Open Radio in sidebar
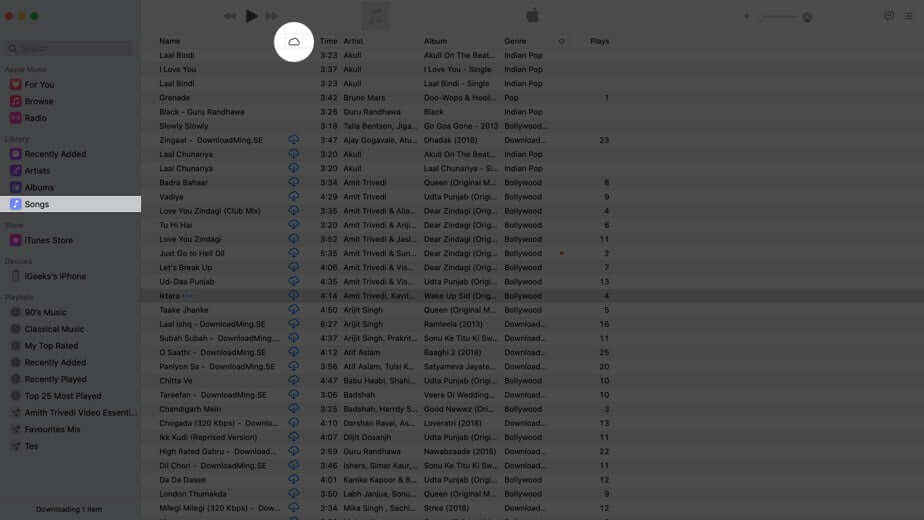This screenshot has width=924, height=520. (x=35, y=118)
